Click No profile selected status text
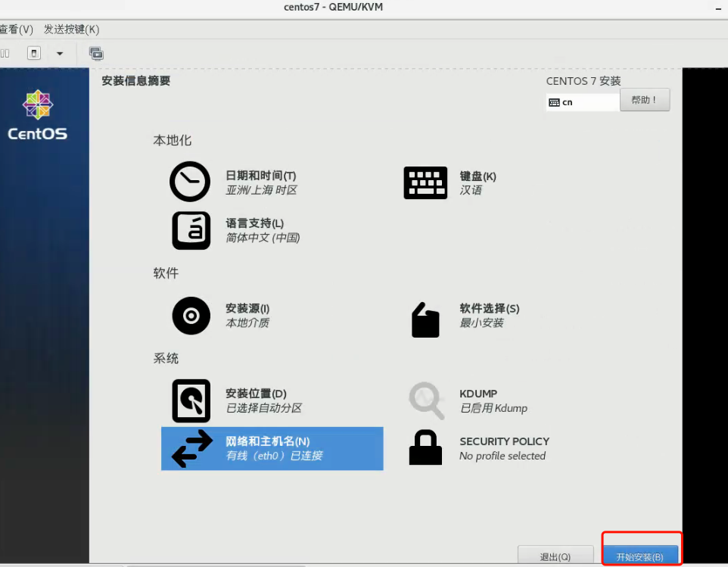 tap(502, 456)
